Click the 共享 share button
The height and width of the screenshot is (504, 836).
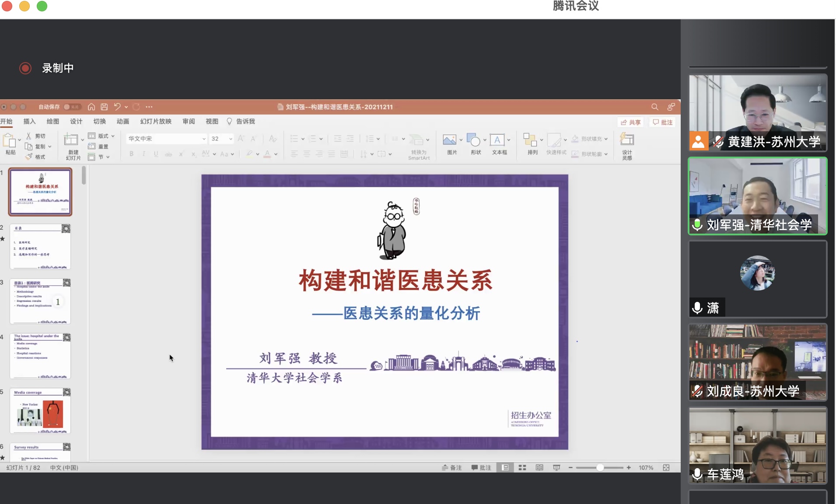[630, 122]
